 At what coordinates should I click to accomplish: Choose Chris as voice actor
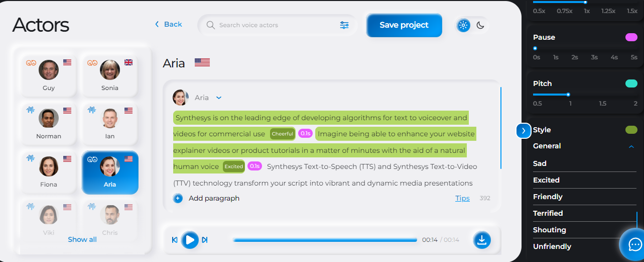tap(110, 220)
